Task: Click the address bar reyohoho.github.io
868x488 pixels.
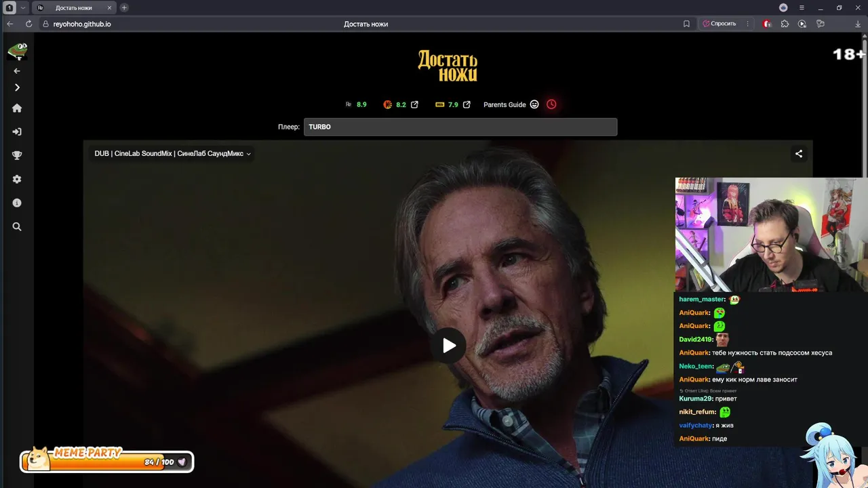Action: pos(81,24)
